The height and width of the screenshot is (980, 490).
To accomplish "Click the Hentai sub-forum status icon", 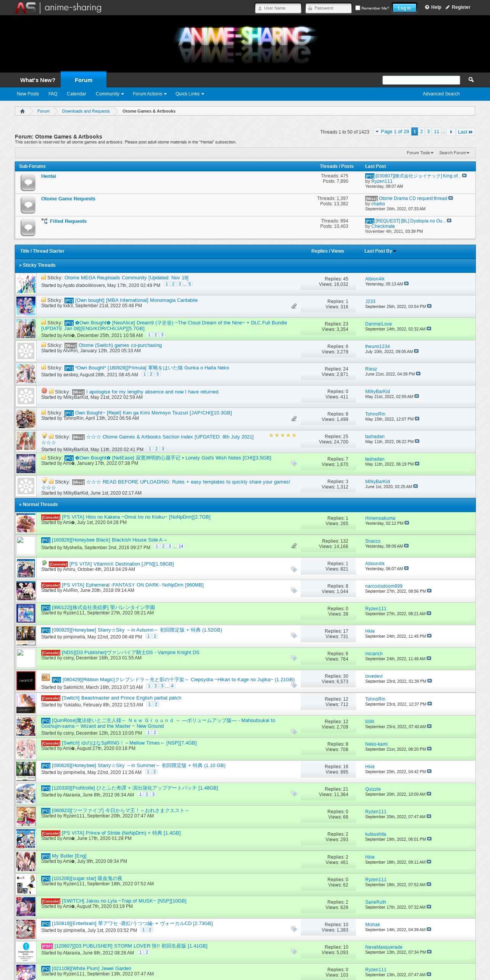I will [x=28, y=182].
